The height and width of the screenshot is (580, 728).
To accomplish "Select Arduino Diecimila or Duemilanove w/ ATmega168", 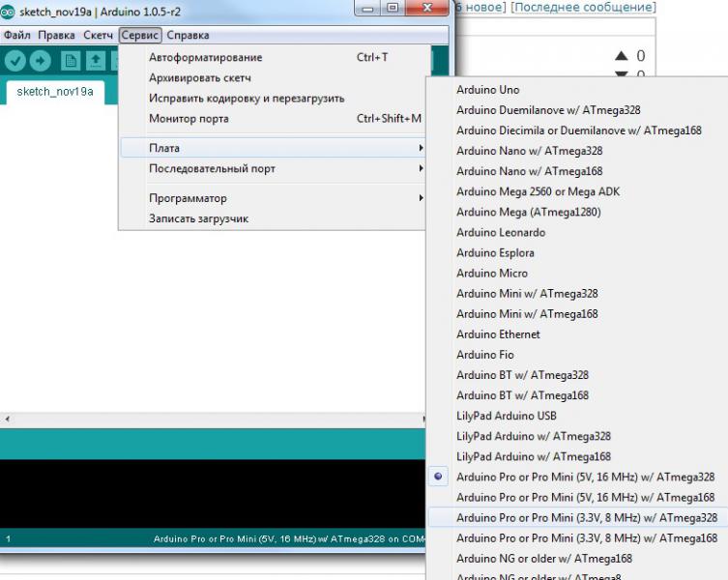I will click(x=577, y=130).
